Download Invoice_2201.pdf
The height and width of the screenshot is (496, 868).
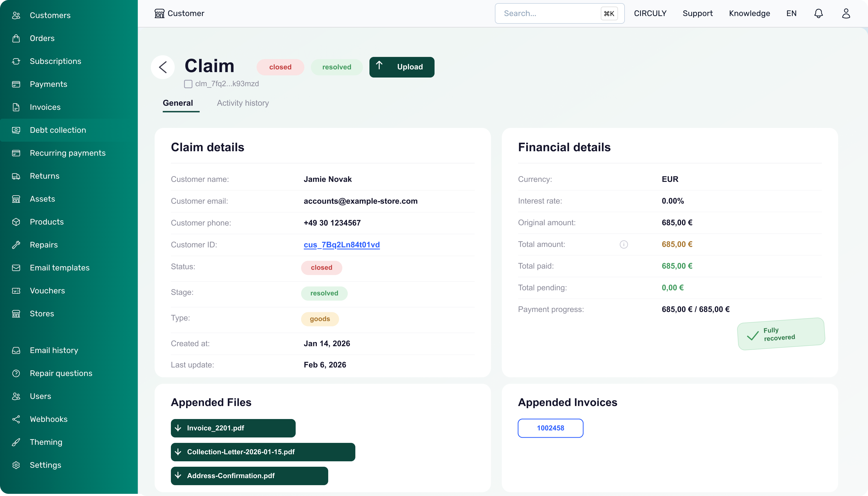[x=233, y=428]
